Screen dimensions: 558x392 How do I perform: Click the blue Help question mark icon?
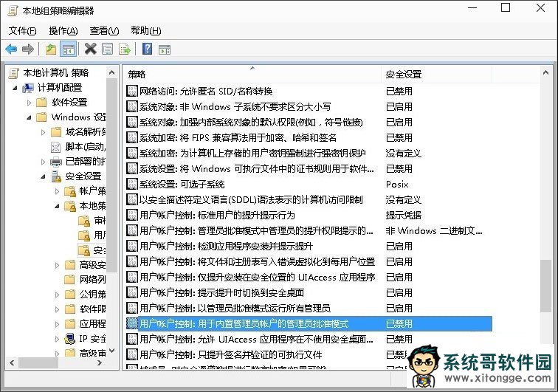[148, 49]
